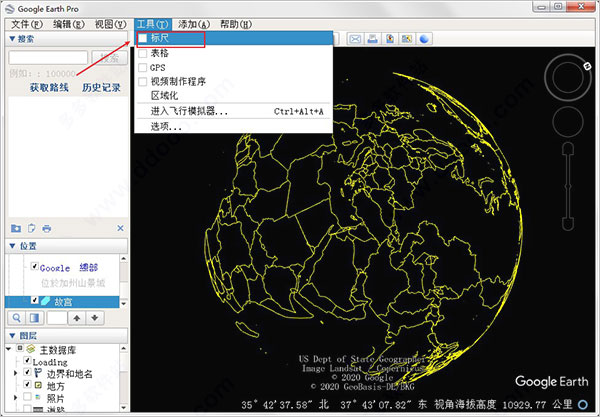The width and height of the screenshot is (600, 417).
Task: Click the panel toggle icon beside magnifier
Action: coord(34,318)
